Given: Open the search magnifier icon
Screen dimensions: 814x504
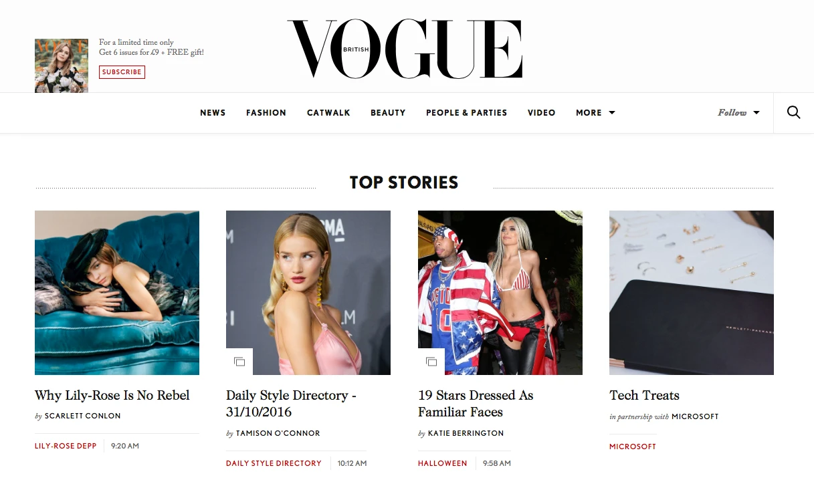Looking at the screenshot, I should [x=793, y=112].
